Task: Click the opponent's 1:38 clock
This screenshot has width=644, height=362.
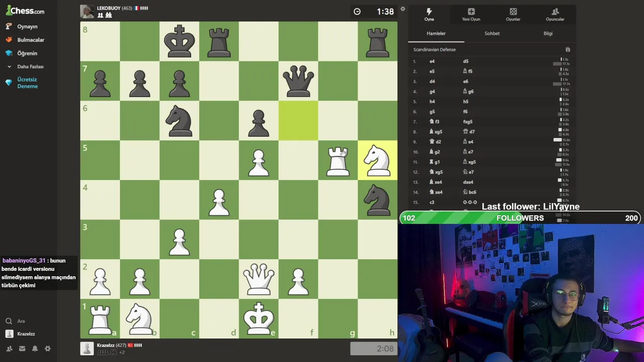Action: click(374, 12)
